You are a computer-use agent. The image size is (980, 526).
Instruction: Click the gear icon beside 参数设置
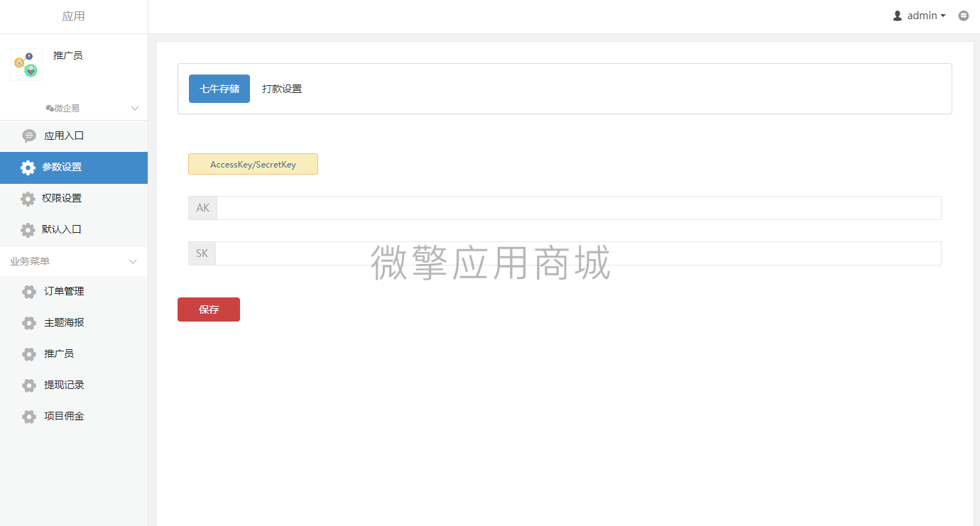(x=28, y=168)
